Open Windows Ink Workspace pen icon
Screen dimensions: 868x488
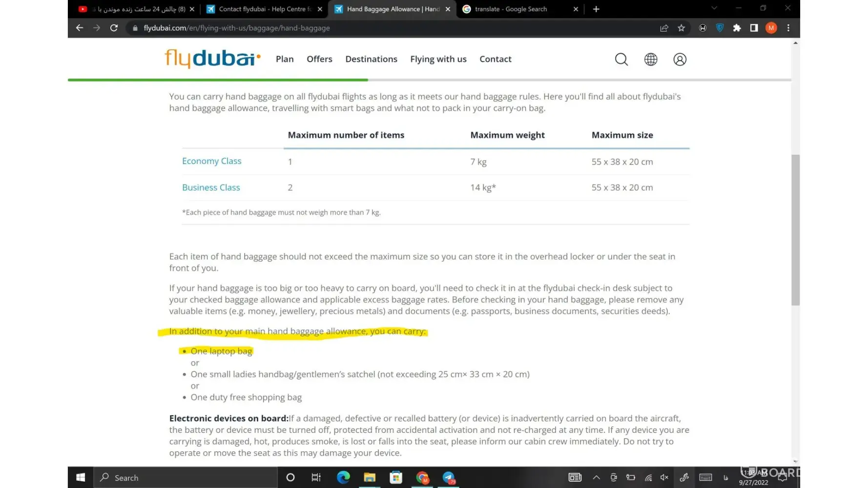(x=684, y=477)
